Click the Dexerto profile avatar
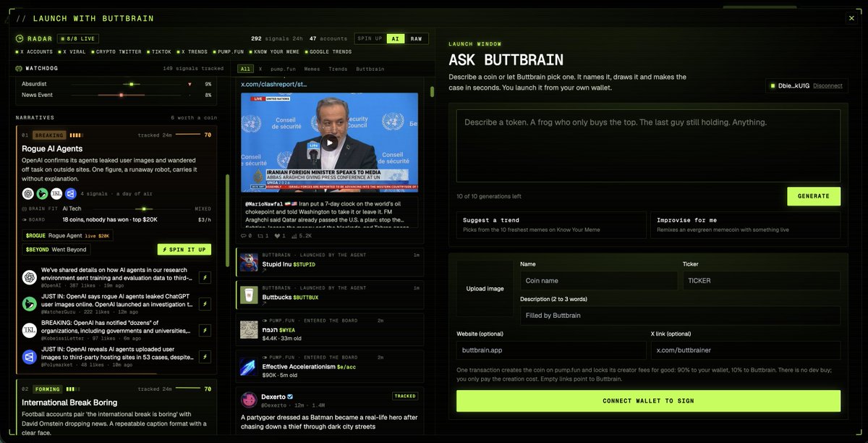This screenshot has height=443, width=868. (x=249, y=400)
